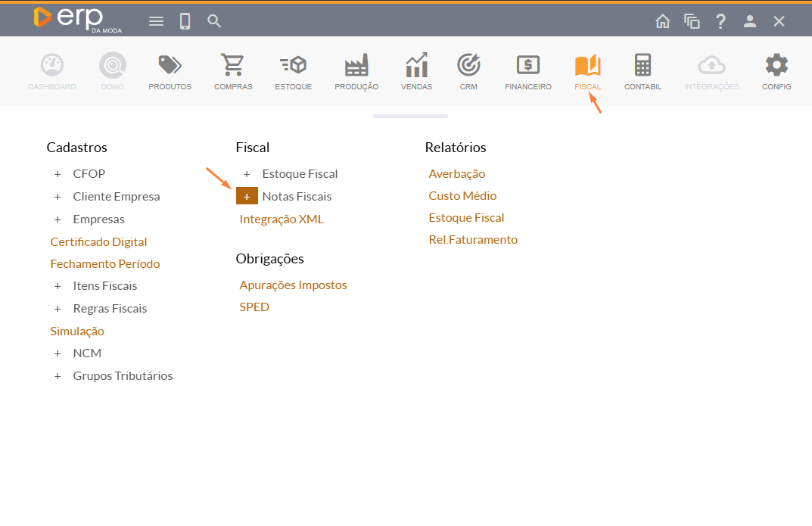Open search with the magnifier icon
812x526 pixels.
214,21
